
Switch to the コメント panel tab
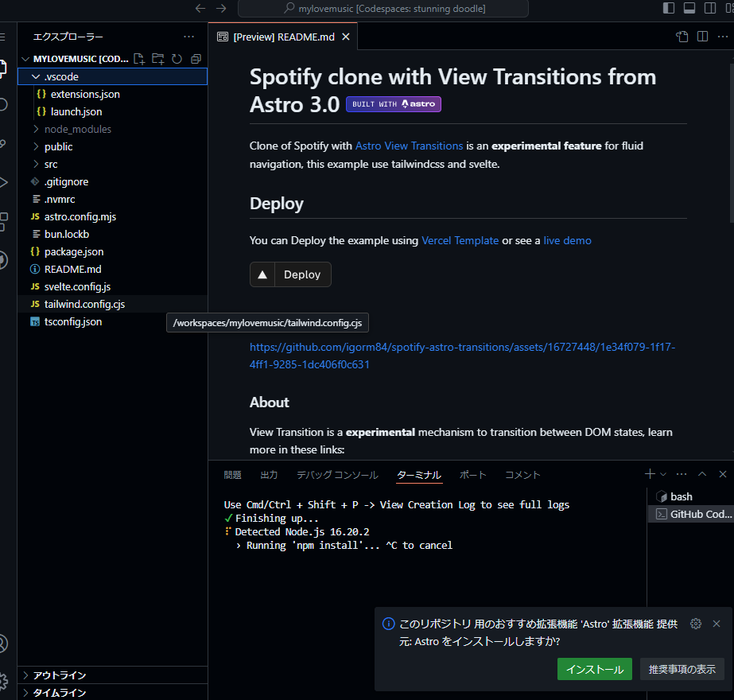(x=522, y=475)
